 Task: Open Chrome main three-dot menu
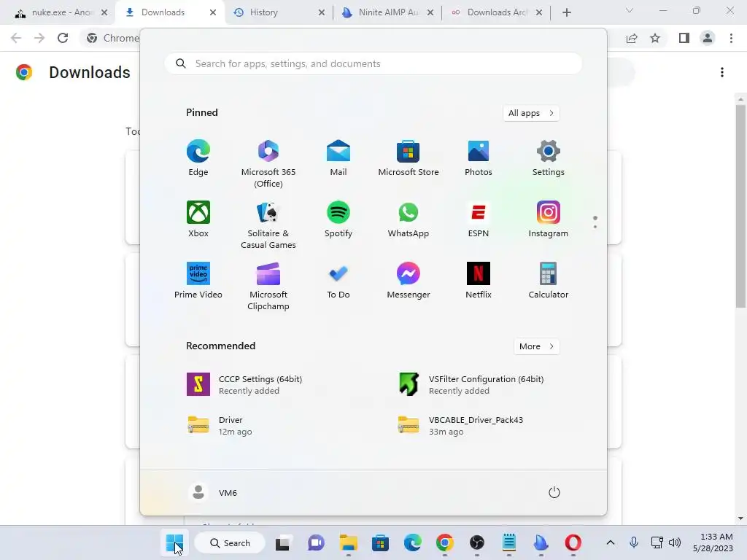[731, 38]
